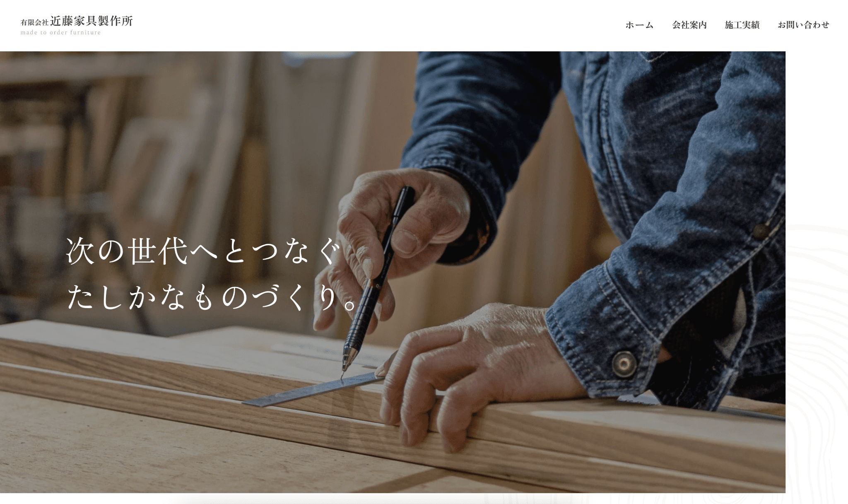Click the "made to order furniture" tagline

click(x=61, y=32)
